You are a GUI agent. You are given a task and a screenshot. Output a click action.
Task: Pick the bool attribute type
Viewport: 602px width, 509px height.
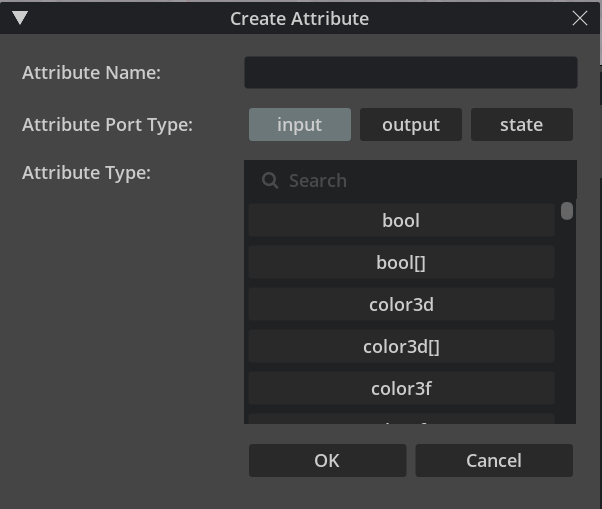[x=401, y=221]
